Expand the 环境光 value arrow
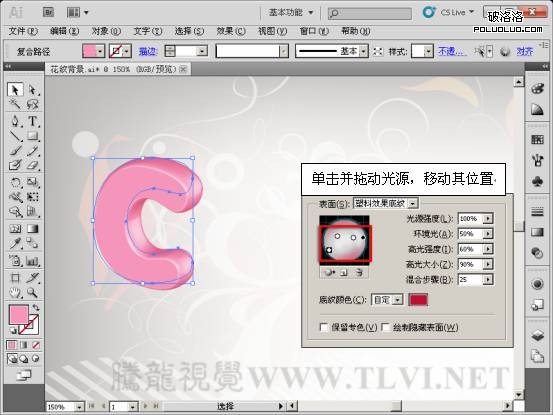The width and height of the screenshot is (553, 415). [488, 233]
